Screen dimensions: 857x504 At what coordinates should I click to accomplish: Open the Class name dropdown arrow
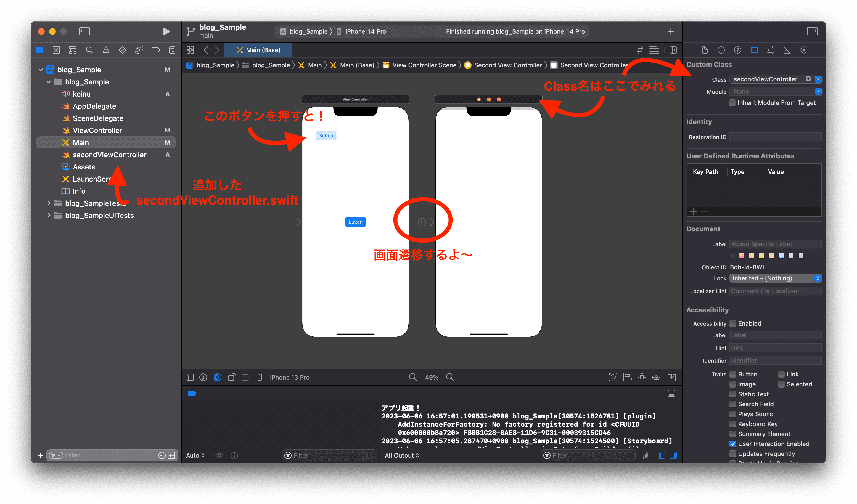click(x=818, y=79)
